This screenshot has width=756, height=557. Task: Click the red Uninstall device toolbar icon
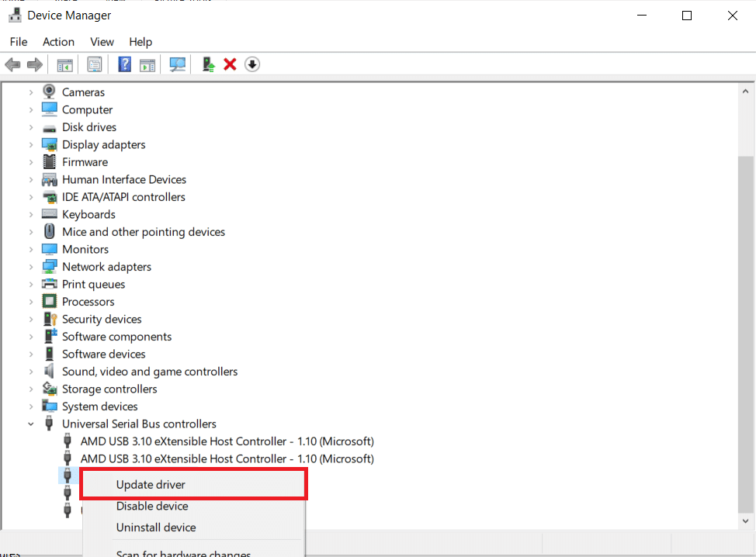(230, 64)
